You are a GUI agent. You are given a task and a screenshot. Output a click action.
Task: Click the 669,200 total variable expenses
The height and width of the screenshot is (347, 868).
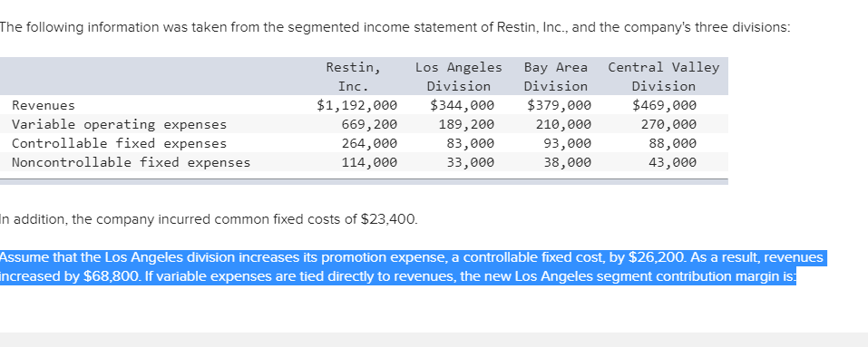[x=369, y=124]
